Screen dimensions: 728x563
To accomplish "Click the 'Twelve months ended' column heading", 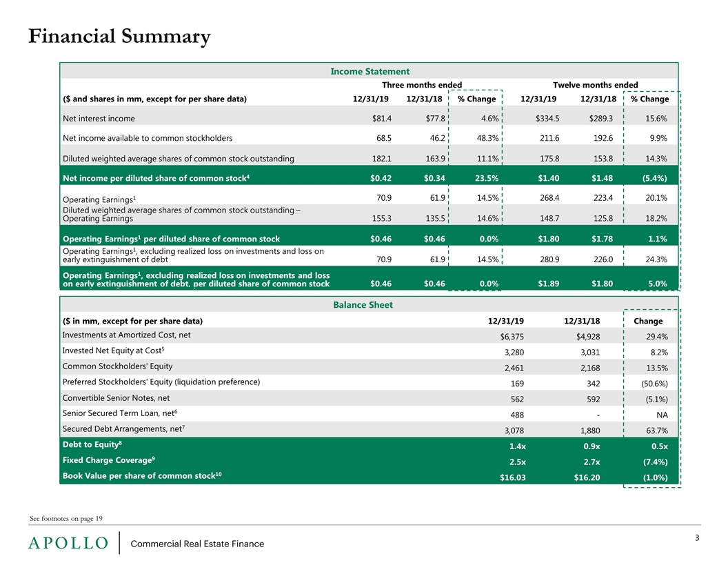I will pos(595,85).
